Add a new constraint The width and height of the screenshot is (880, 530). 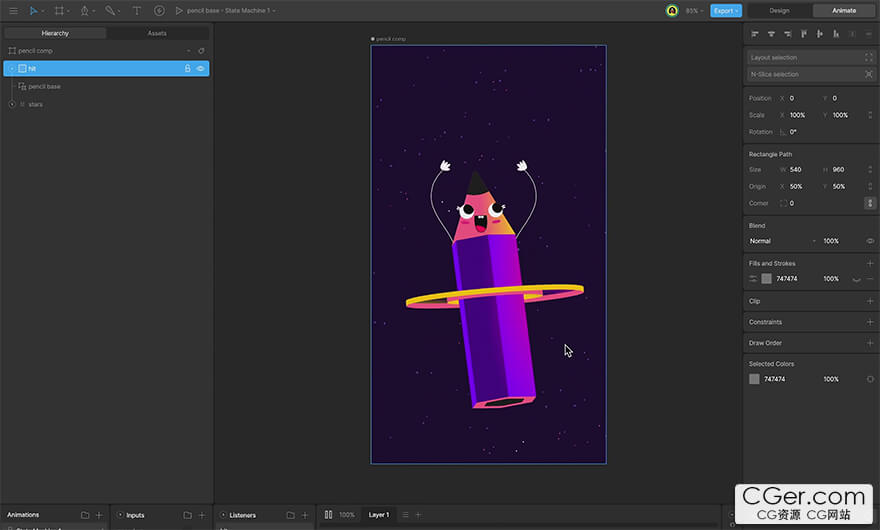point(870,322)
